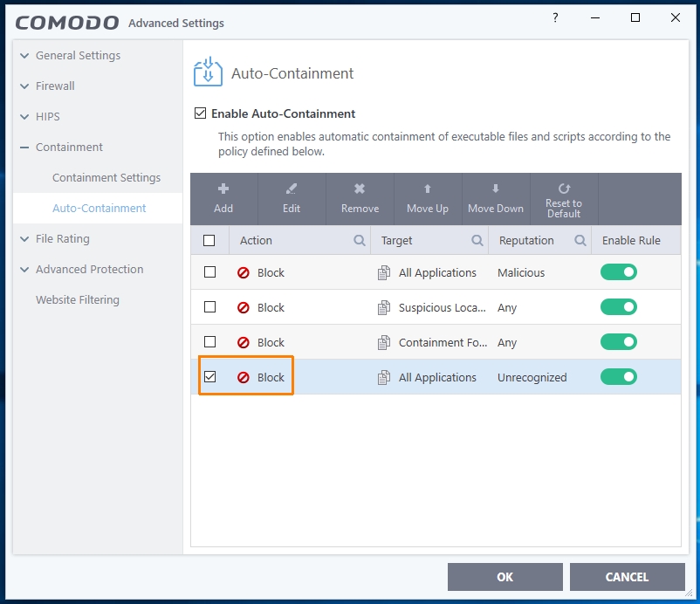700x604 pixels.
Task: Expand the General Settings section
Action: click(x=25, y=56)
